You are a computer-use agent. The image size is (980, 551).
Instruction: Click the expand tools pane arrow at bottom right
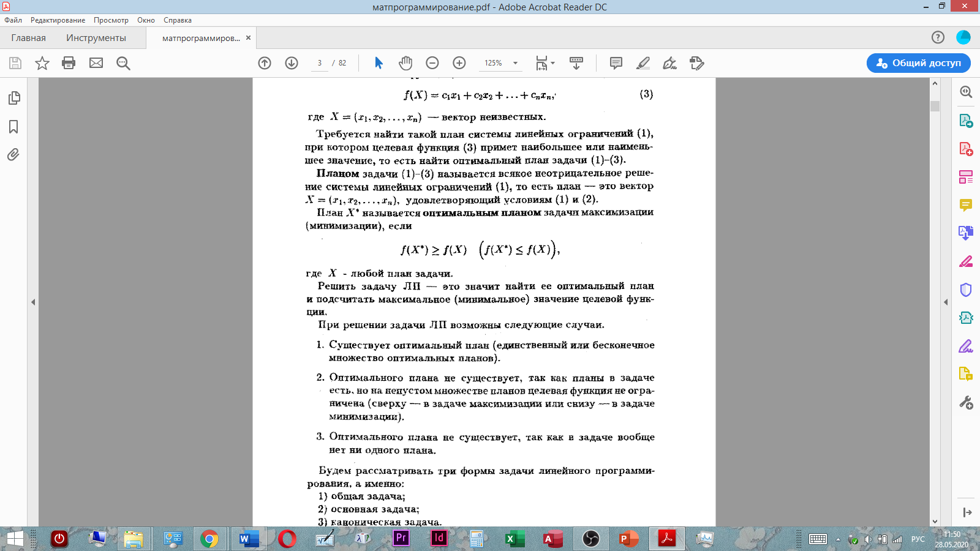pyautogui.click(x=967, y=512)
